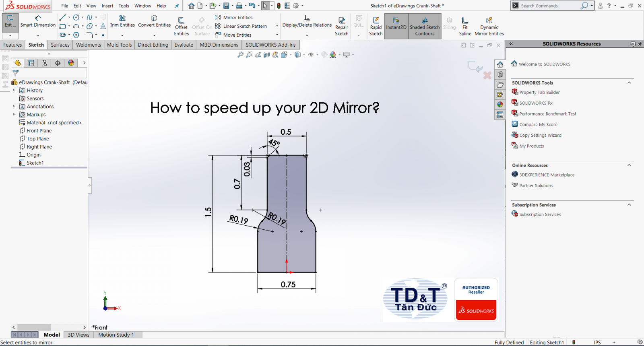Switch to the Surfaces tab
The height and width of the screenshot is (346, 644).
click(60, 45)
